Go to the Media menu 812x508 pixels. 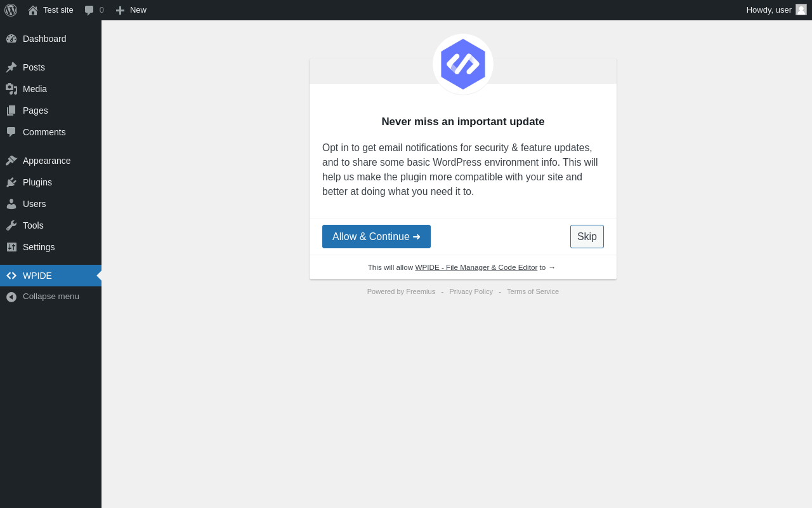51,89
